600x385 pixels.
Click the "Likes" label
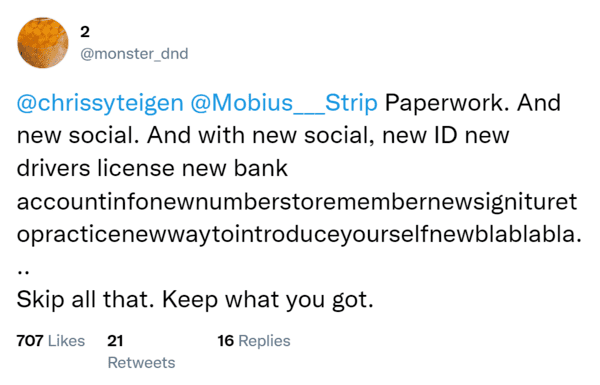(x=66, y=341)
